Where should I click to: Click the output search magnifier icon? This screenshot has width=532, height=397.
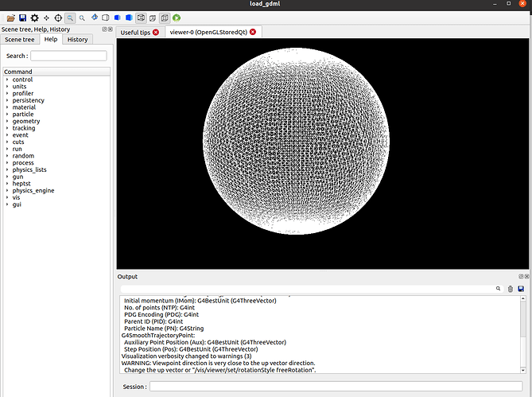click(498, 289)
